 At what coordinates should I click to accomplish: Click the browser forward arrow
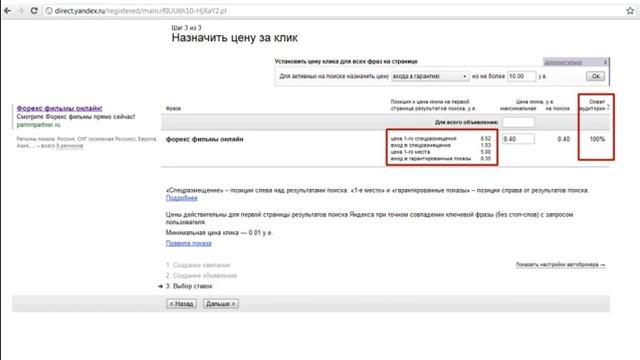tap(20, 11)
